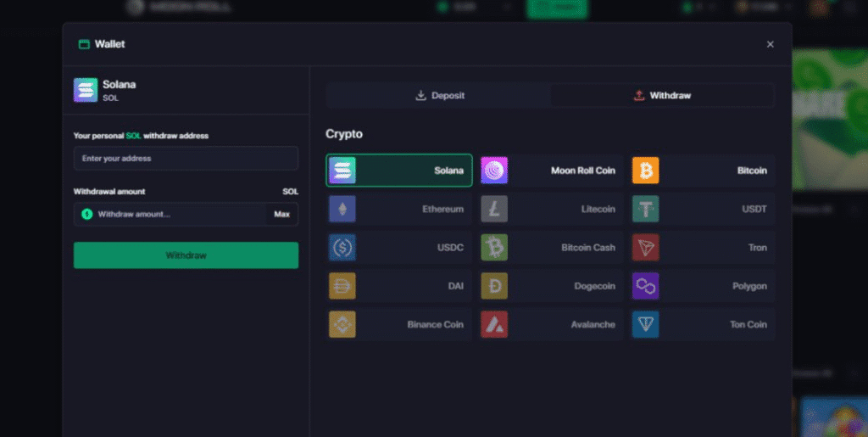The image size is (868, 437).
Task: Choose the Moon Roll Coin icon
Action: tap(494, 171)
